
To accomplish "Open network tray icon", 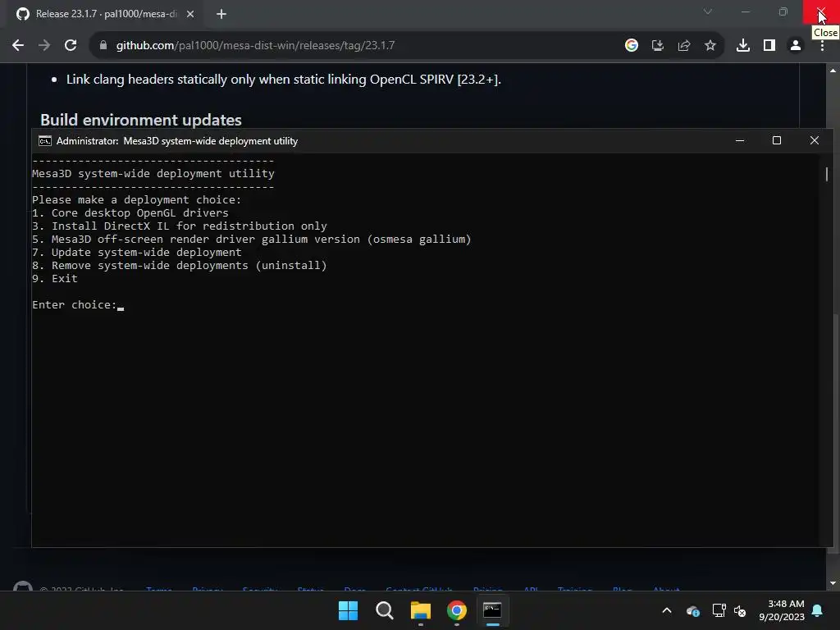I will pyautogui.click(x=719, y=610).
